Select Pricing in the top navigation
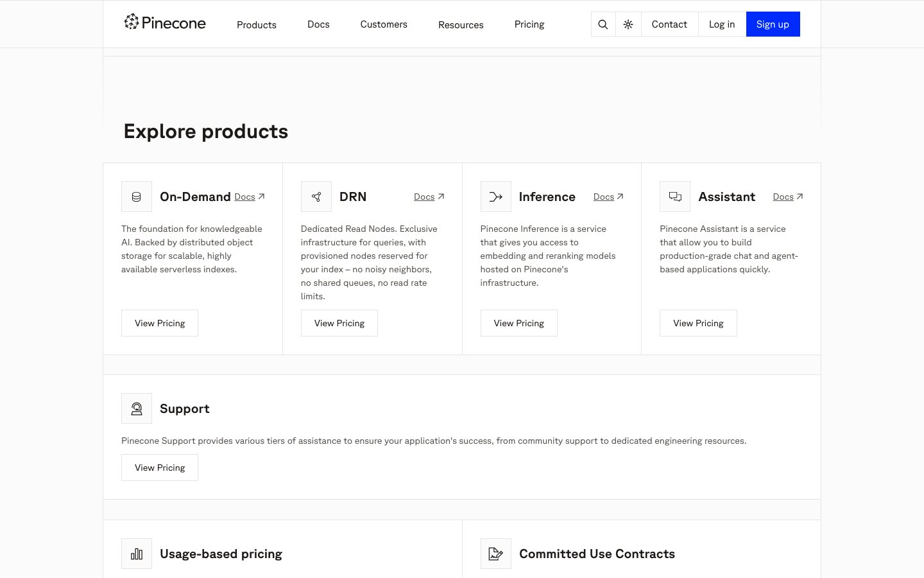 (x=529, y=24)
